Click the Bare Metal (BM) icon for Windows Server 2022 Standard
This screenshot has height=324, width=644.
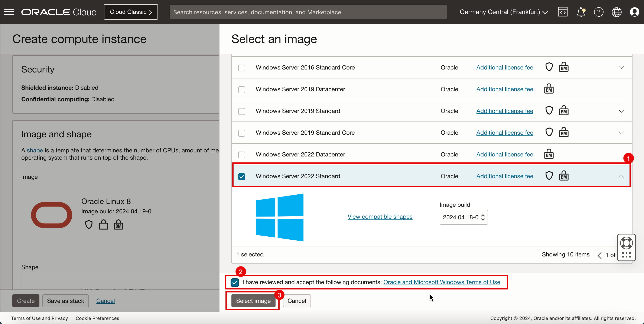[563, 176]
